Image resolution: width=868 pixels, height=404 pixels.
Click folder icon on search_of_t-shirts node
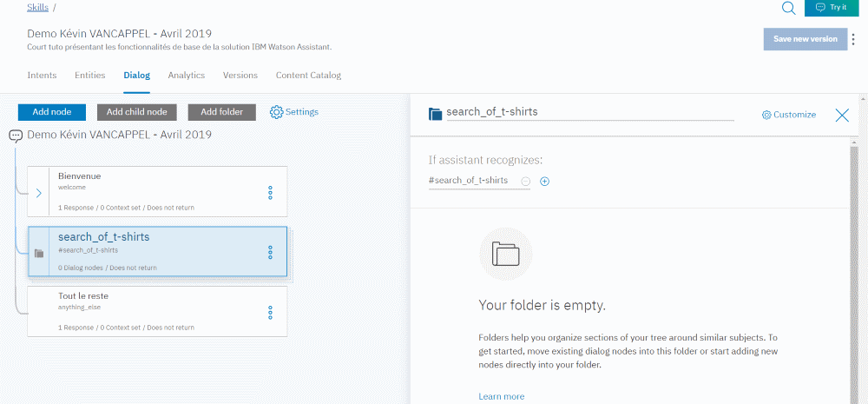[x=39, y=254]
